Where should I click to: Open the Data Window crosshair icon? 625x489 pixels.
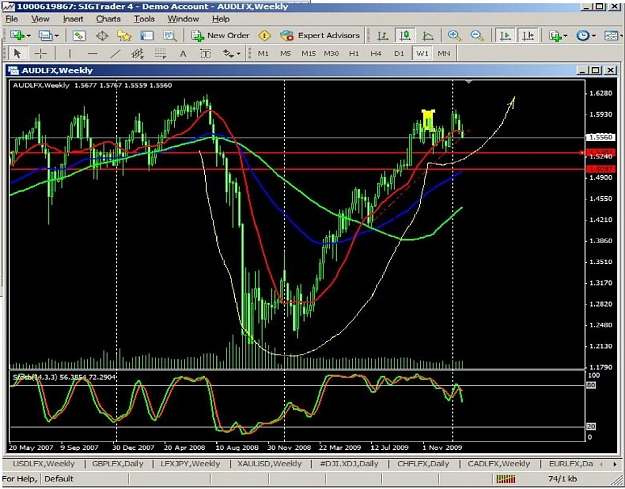coord(102,35)
